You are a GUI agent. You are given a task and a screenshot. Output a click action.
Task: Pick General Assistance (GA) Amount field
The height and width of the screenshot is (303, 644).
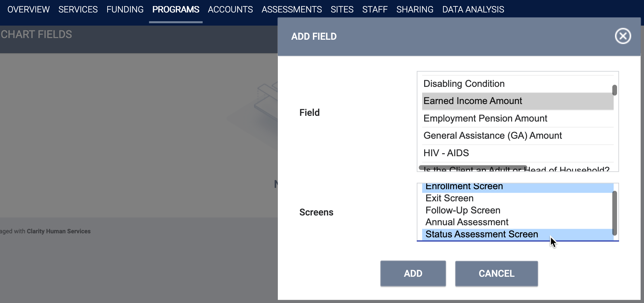(x=518, y=136)
